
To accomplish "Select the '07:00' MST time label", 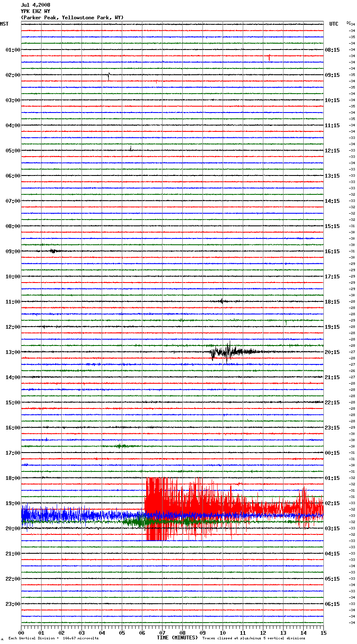I will (x=13, y=201).
